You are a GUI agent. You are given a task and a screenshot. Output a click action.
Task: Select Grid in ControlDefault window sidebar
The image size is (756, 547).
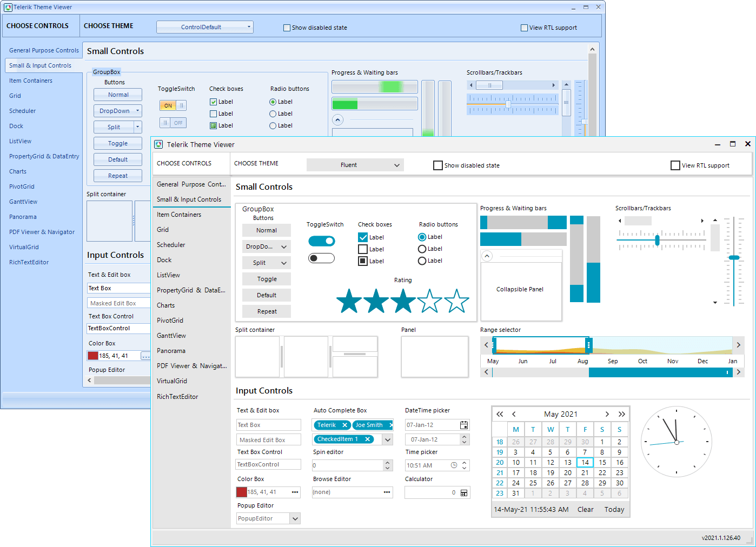tap(43, 96)
